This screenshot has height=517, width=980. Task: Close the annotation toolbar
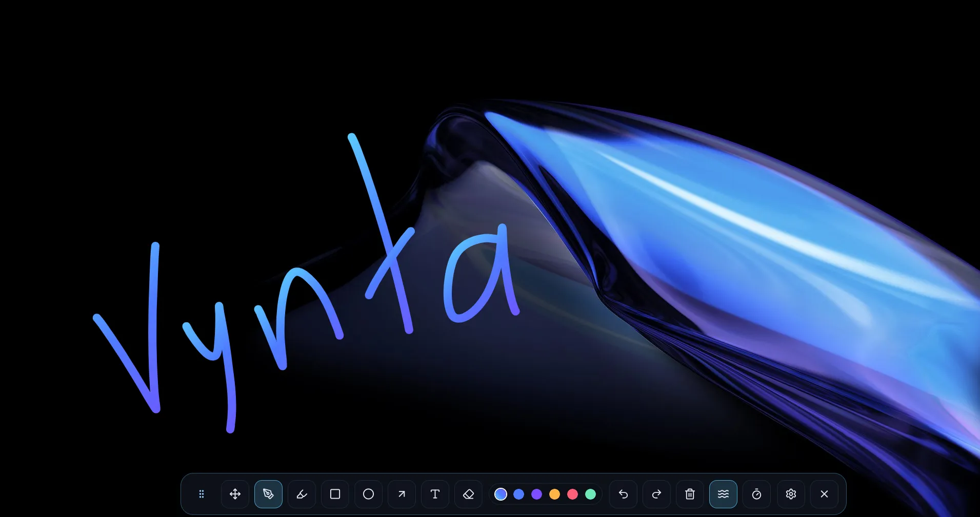click(824, 494)
